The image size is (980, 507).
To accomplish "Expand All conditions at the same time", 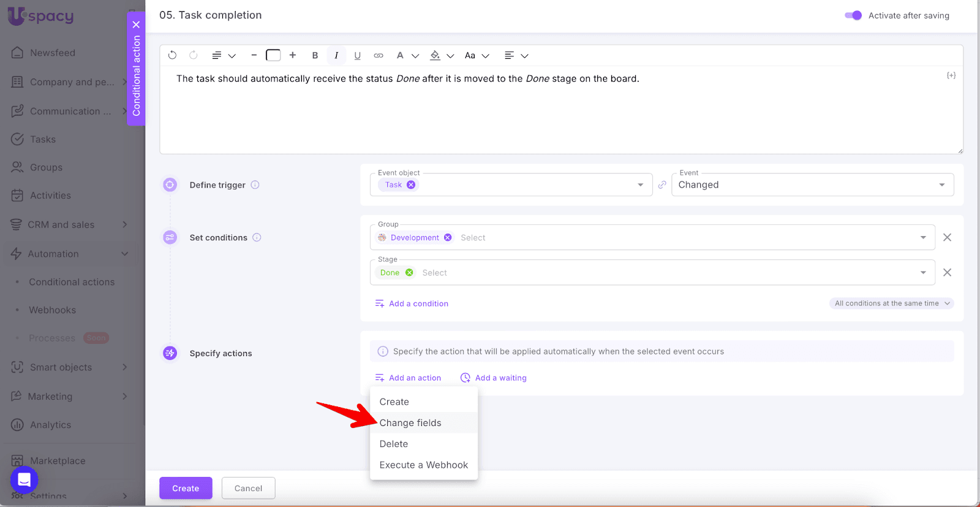I will tap(891, 303).
